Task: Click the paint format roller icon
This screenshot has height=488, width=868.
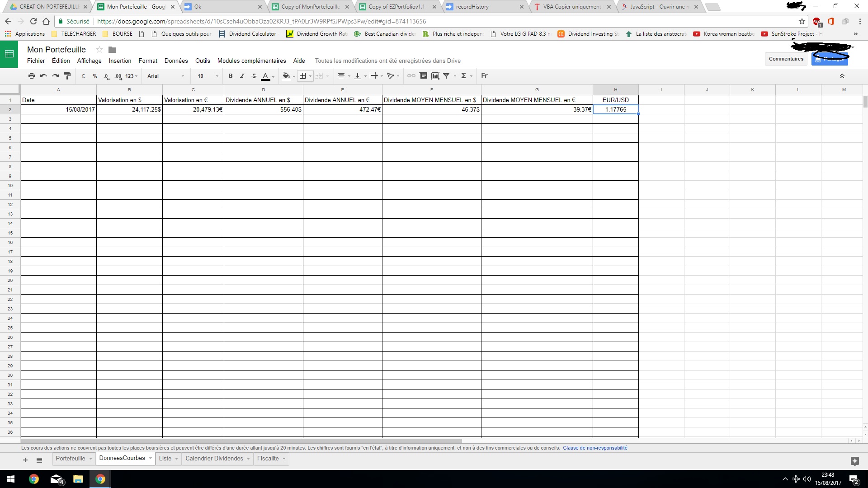Action: 67,76
